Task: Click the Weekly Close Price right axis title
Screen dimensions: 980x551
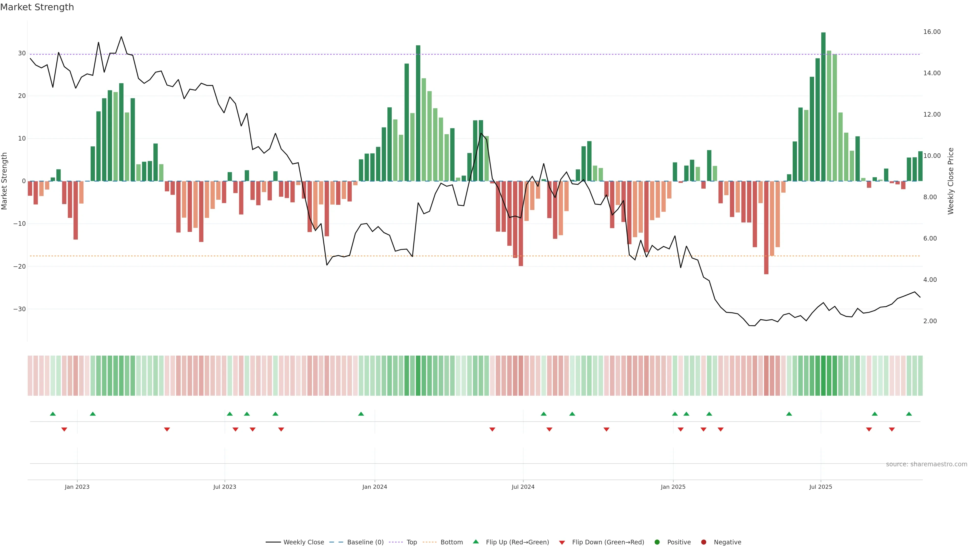Action: coord(951,181)
